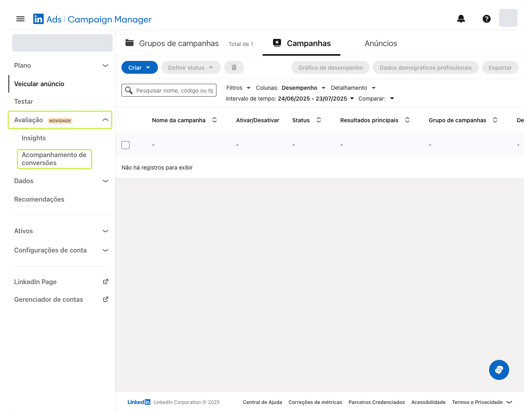Switch to the Anúncios tab

point(381,43)
